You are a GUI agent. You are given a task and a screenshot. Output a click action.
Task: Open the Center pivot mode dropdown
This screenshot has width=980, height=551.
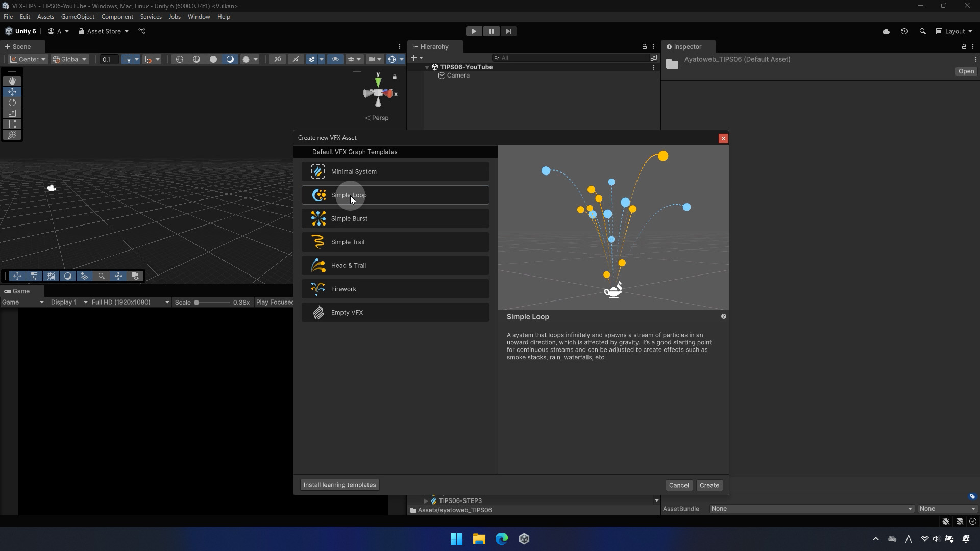[29, 59]
